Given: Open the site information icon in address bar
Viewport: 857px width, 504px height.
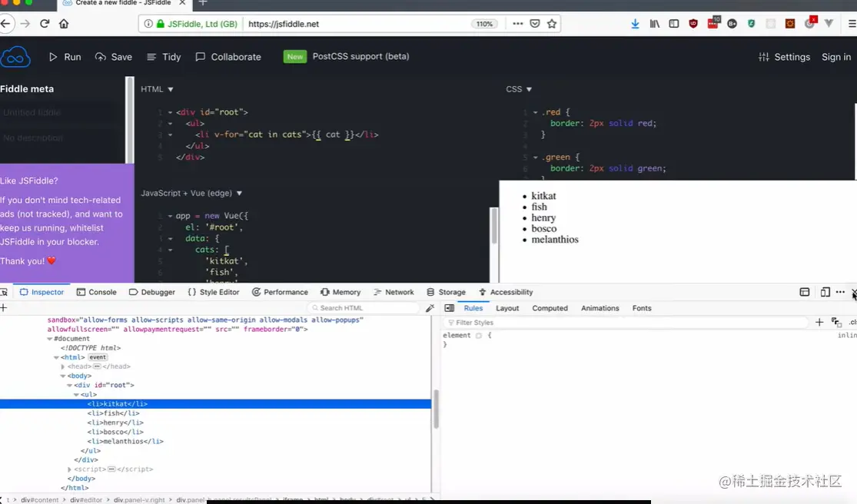Looking at the screenshot, I should [148, 24].
